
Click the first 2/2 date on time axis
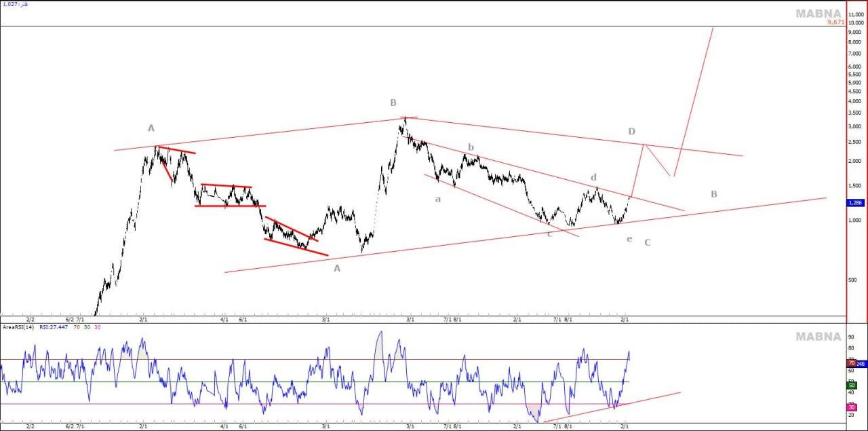point(31,318)
